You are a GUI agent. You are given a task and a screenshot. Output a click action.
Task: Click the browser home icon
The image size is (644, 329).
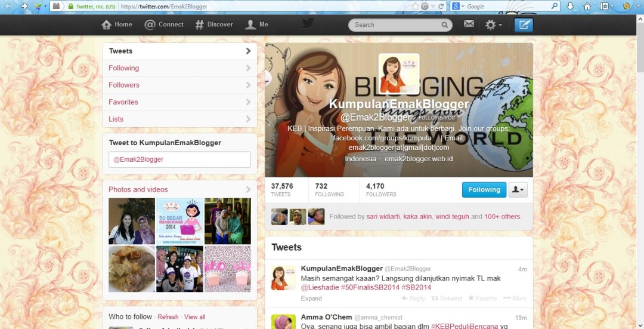point(587,7)
